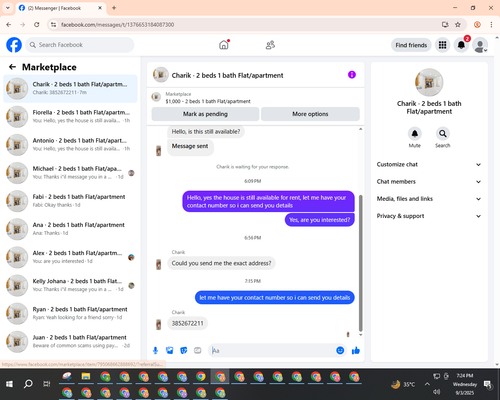Open the account profile menu
The width and height of the screenshot is (500, 400).
click(x=480, y=45)
